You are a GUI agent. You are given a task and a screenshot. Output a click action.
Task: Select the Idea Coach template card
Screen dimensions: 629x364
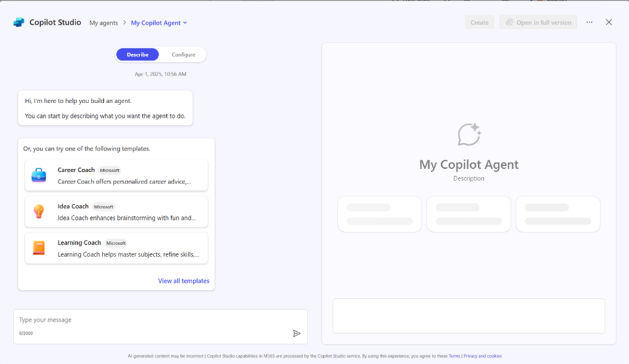pos(116,211)
